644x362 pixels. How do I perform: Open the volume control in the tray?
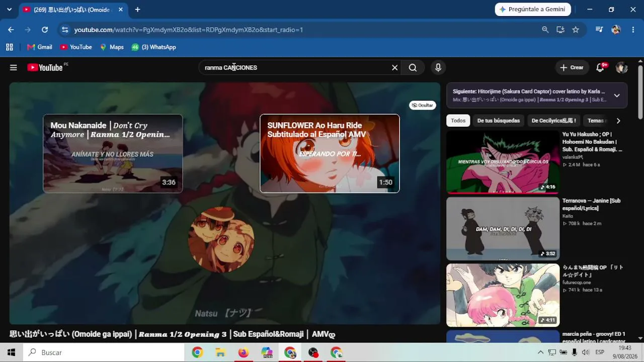(x=585, y=352)
